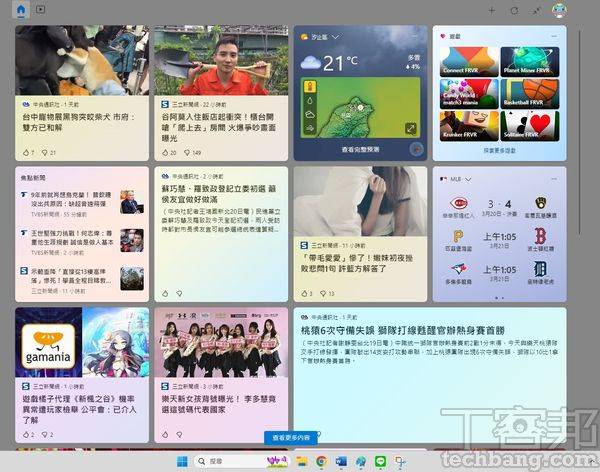
Task: Open Microsoft Word from the taskbar
Action: [341, 461]
